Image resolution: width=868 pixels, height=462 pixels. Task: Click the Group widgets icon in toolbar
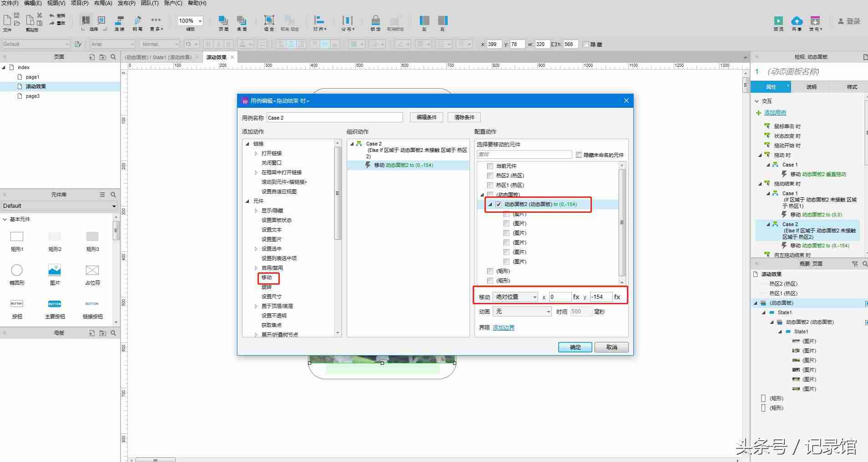269,20
